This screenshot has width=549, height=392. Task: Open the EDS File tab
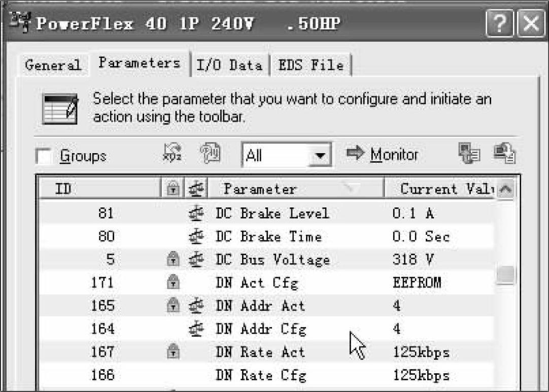311,65
